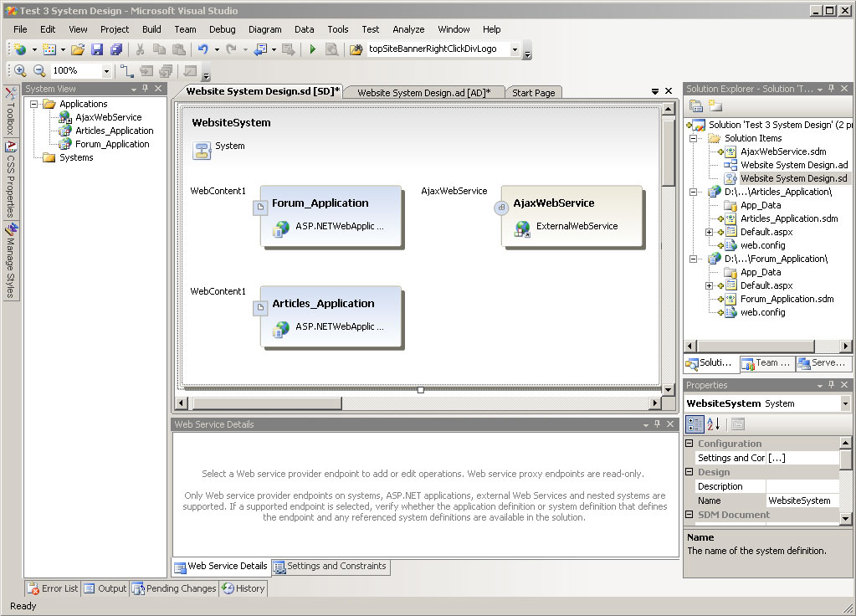This screenshot has height=616, width=856.
Task: Collapse the Solution Items node
Action: click(x=694, y=138)
